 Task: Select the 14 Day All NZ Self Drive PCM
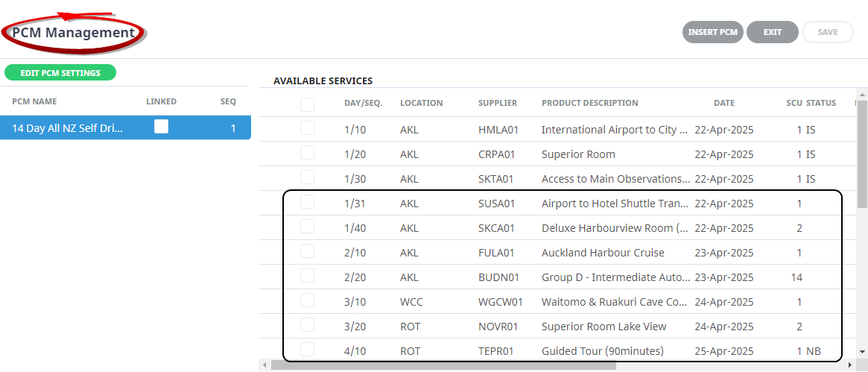[67, 128]
